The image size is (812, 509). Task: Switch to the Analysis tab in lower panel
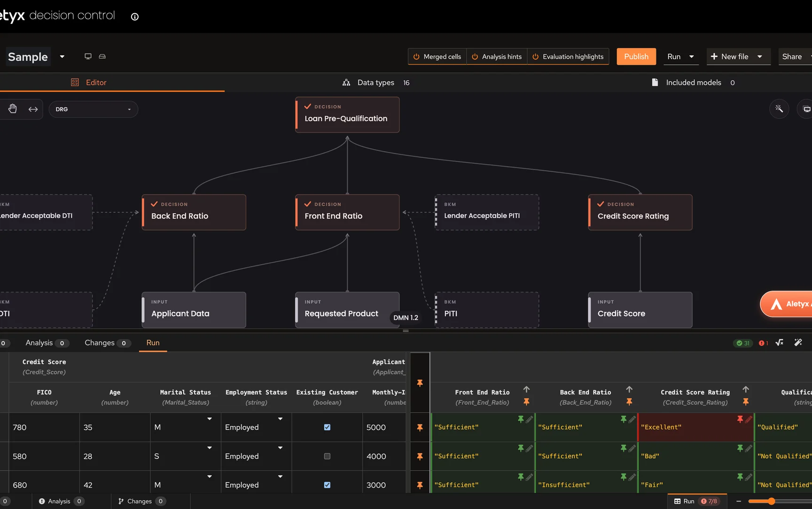coord(47,343)
